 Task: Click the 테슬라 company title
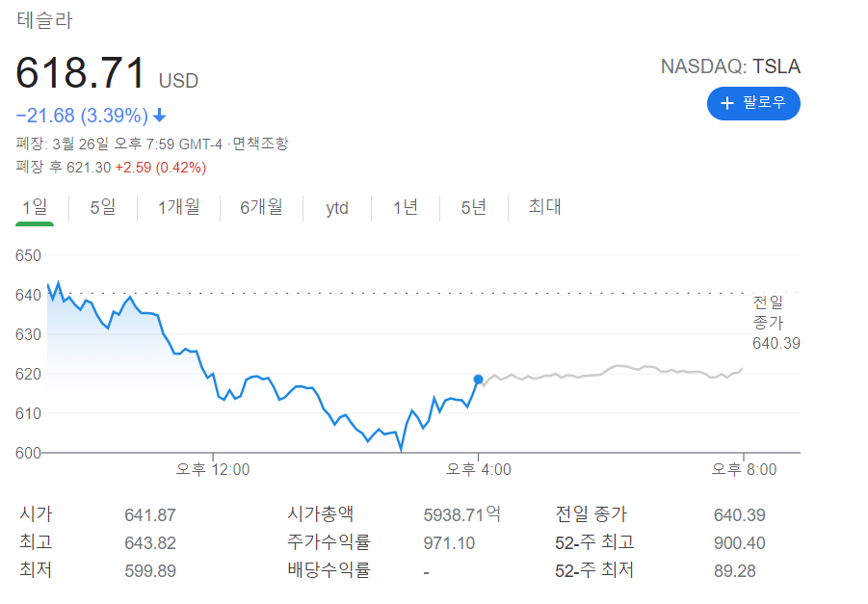(x=44, y=20)
